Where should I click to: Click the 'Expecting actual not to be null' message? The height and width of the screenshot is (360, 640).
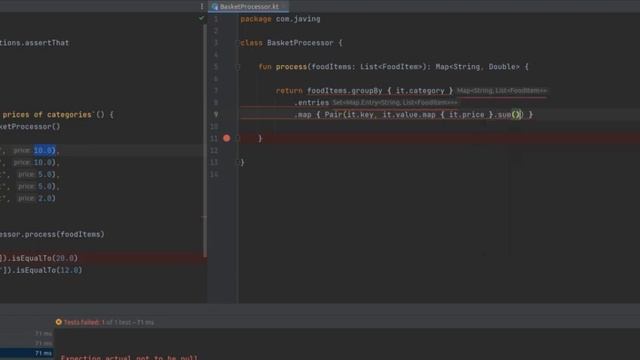pos(129,357)
